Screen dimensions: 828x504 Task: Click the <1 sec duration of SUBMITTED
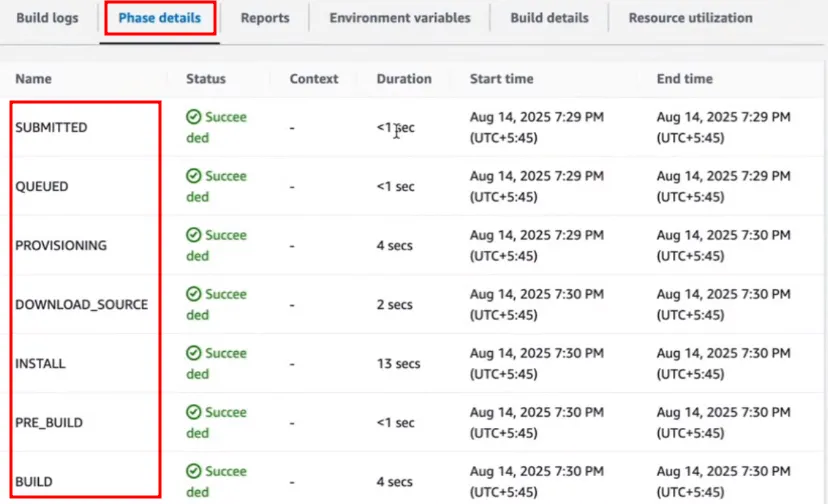tap(396, 128)
